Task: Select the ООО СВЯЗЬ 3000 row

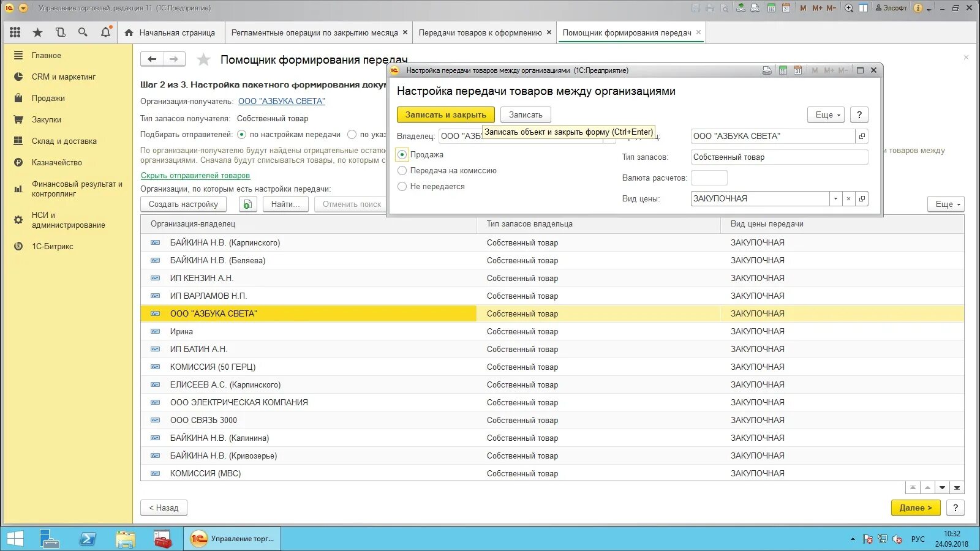Action: click(552, 420)
